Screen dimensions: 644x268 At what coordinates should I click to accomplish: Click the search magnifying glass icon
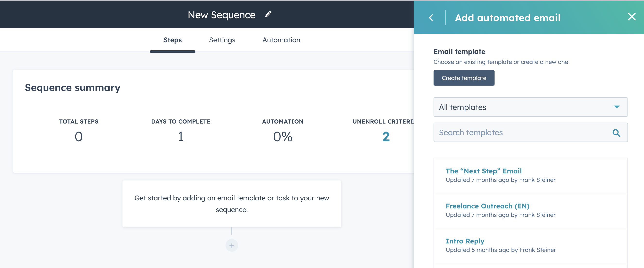(617, 133)
